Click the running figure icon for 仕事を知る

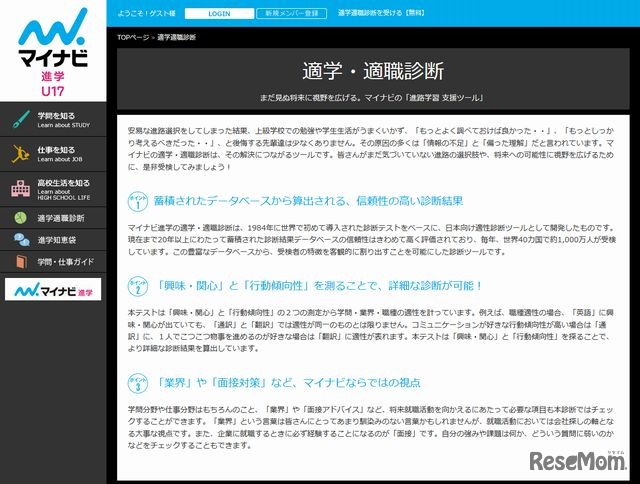pos(20,154)
